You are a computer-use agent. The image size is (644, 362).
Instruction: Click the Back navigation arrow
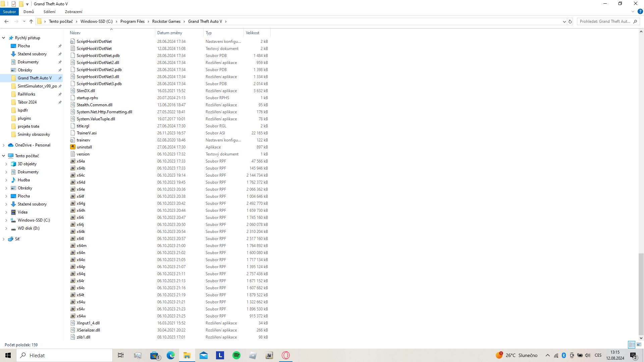tap(6, 21)
